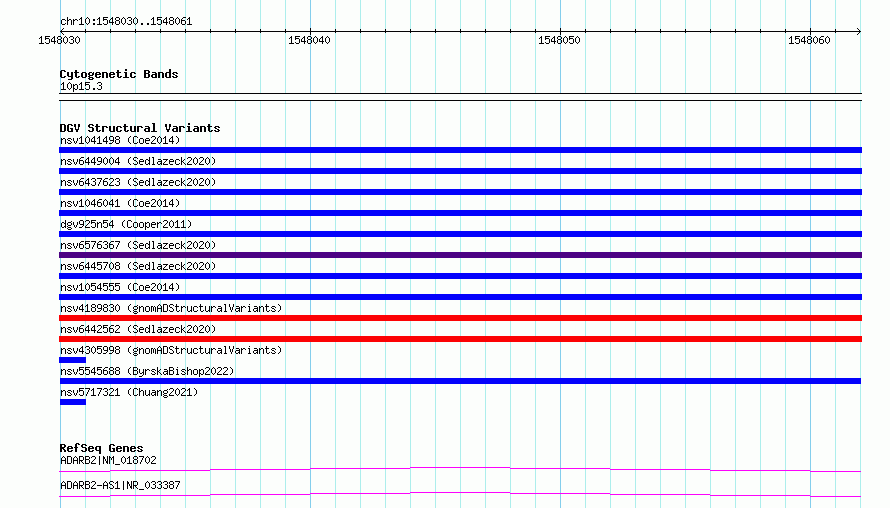Viewport: 890px width, 508px height.
Task: Click the red bar under nsv6442562
Action: (x=460, y=339)
